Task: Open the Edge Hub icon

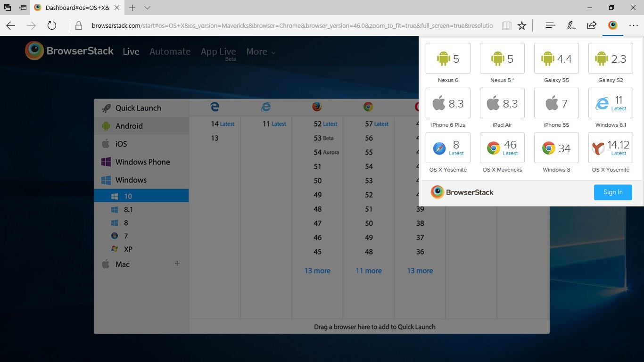Action: point(550,25)
